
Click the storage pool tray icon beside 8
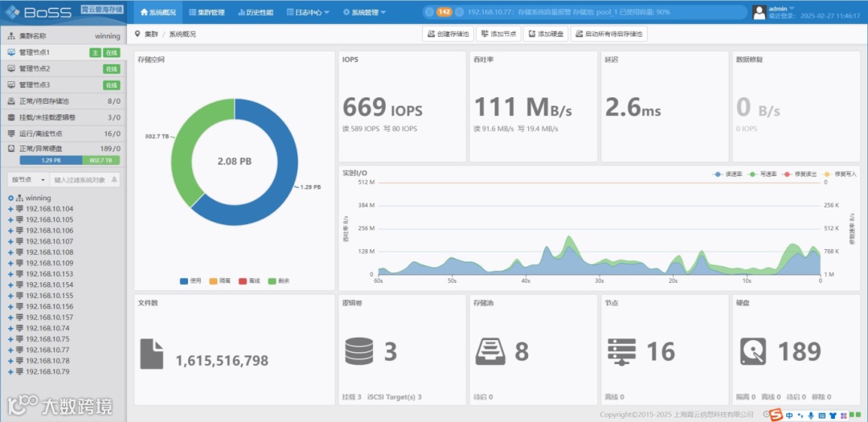coord(490,351)
